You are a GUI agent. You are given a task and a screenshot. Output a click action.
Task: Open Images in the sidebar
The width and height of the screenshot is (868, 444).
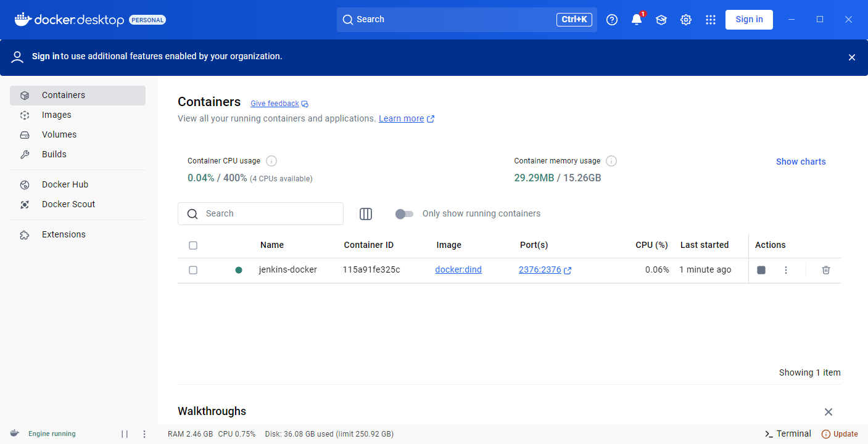pyautogui.click(x=78, y=115)
